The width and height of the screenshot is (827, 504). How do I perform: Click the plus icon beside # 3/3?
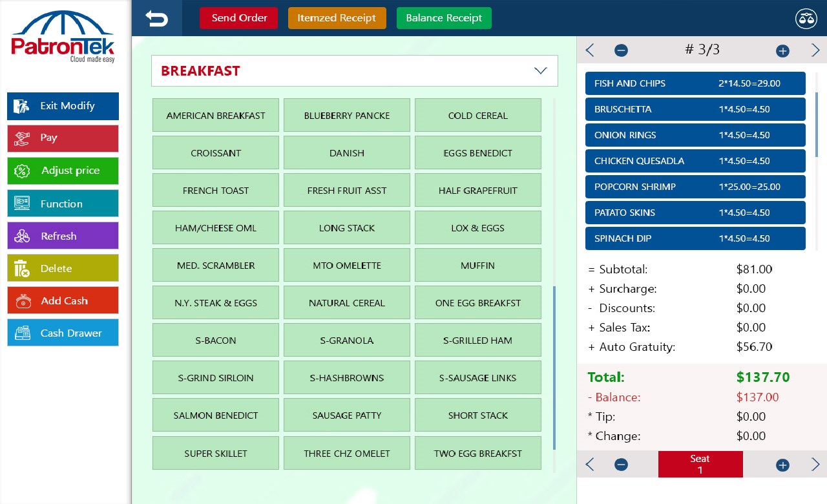(782, 50)
